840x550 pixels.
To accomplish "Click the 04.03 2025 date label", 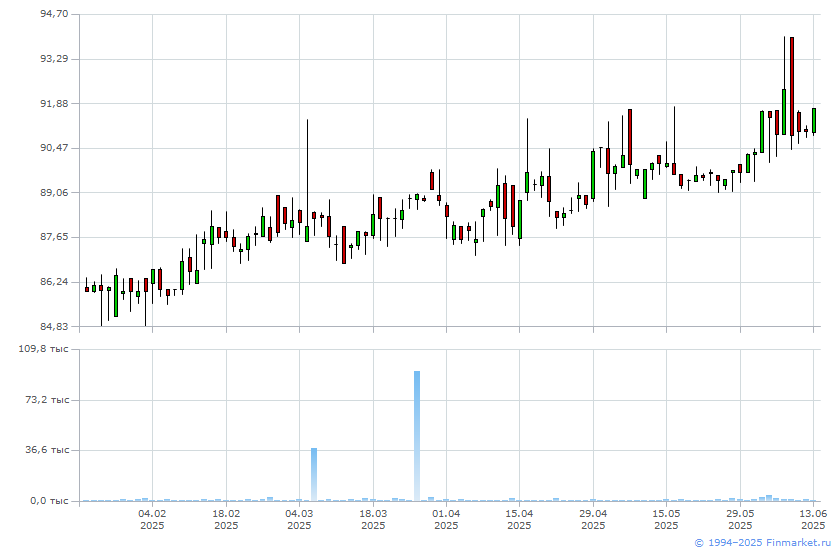I will pos(299,519).
